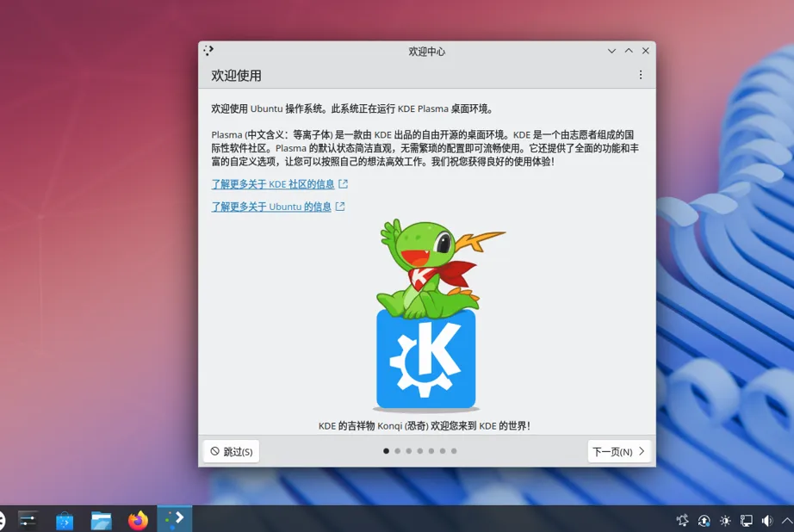
Task: Click the Konqi caption text below mascot
Action: click(x=425, y=426)
